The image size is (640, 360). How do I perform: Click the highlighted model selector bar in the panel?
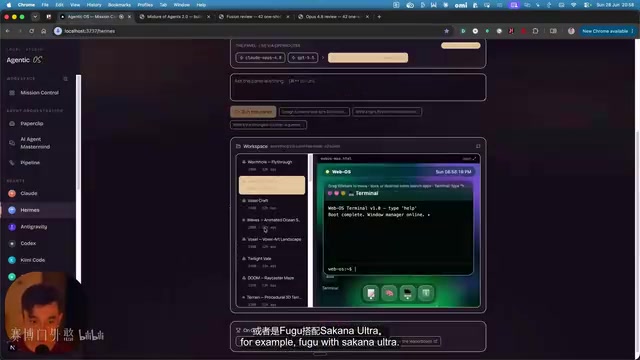tap(368, 58)
